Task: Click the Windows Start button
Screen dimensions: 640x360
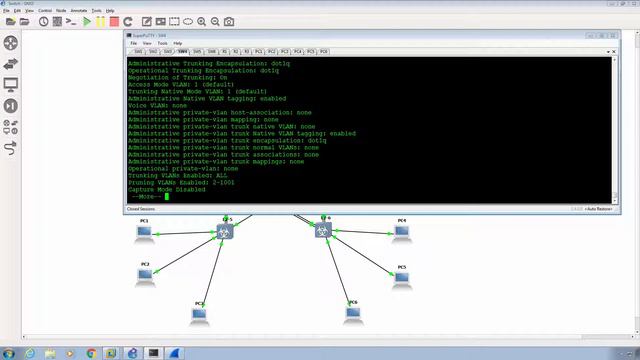Action: 8,353
